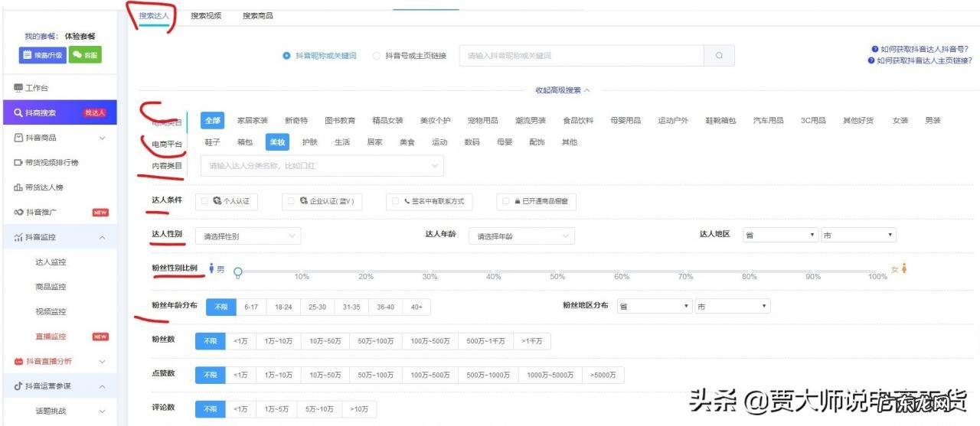Viewport: 980px width, 426px height.
Task: Click the 带货达人榜 chart icon
Action: 18,187
